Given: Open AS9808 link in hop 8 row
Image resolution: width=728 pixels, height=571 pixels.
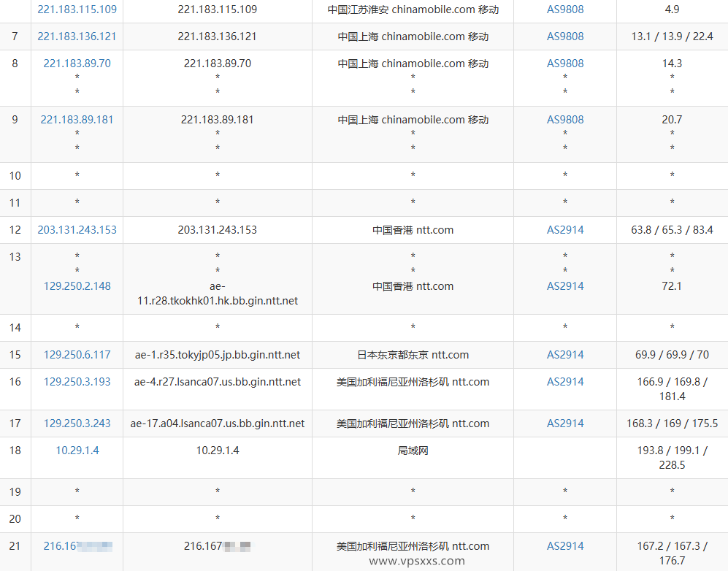Looking at the screenshot, I should click(565, 63).
